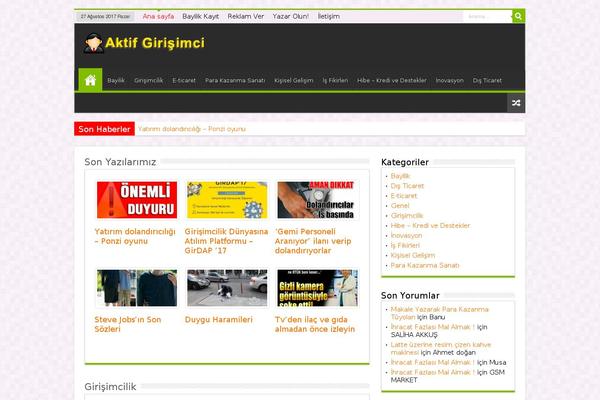The height and width of the screenshot is (400, 600).
Task: Open the ÖNEMLİ DUYURU article thumbnail
Action: (137, 200)
